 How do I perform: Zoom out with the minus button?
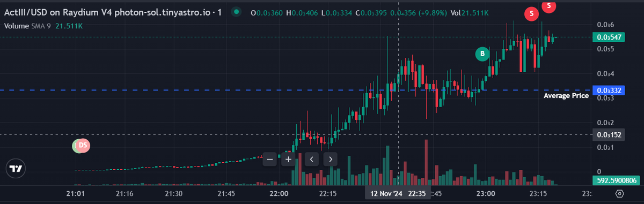(x=269, y=159)
